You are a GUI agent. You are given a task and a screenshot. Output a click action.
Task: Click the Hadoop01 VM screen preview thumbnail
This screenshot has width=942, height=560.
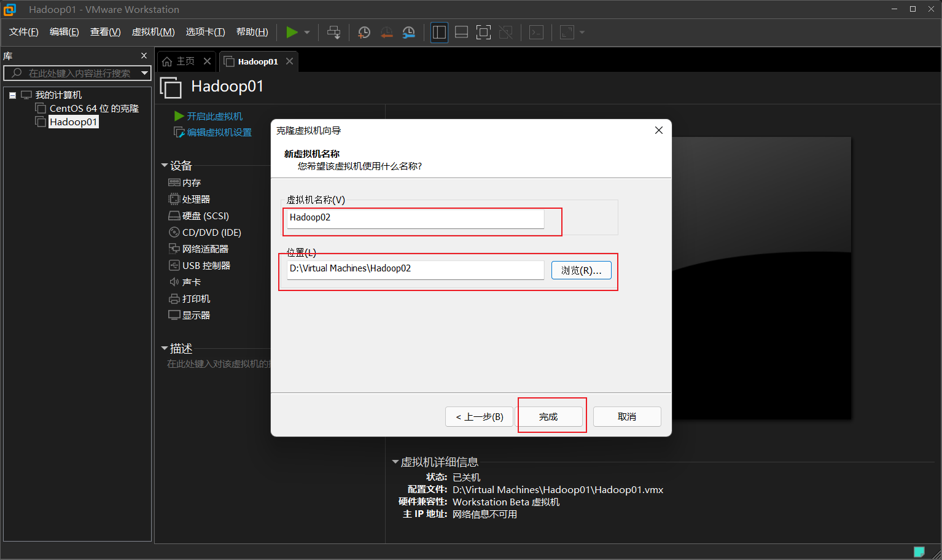(x=761, y=278)
